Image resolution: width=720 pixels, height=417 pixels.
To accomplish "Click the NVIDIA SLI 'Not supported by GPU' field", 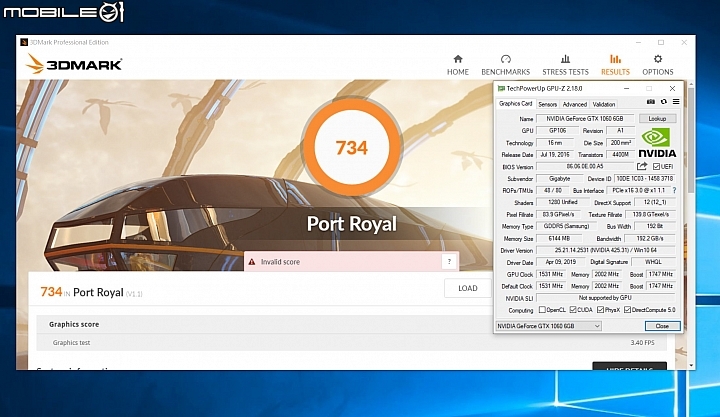I will click(606, 298).
